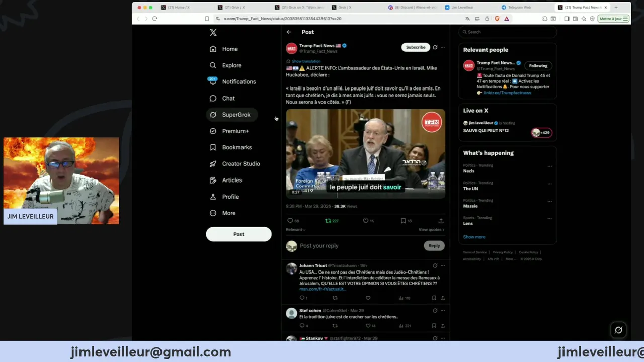Open Chat in the sidebar
This screenshot has height=362, width=644.
pyautogui.click(x=222, y=98)
